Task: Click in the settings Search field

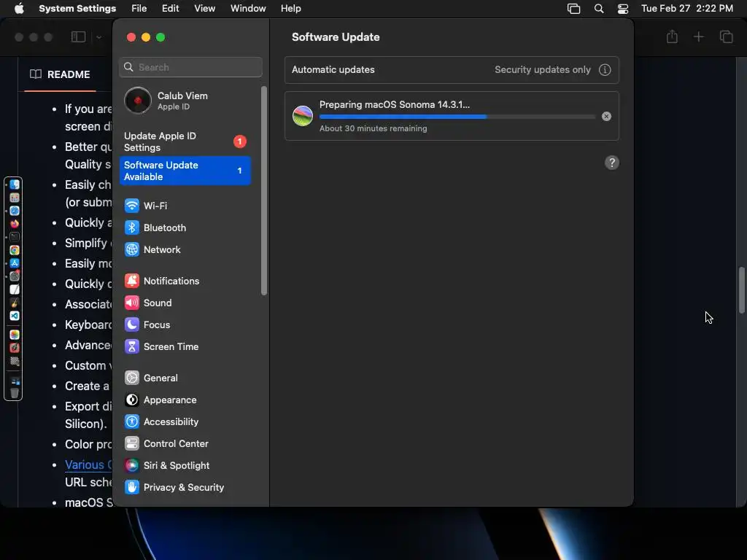Action: point(190,67)
